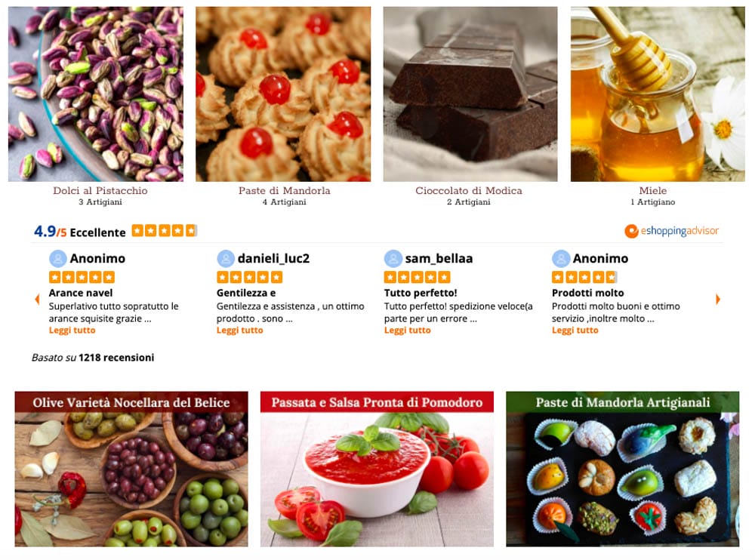
Task: Click the avatar icon of danieli_luc2
Action: point(225,259)
